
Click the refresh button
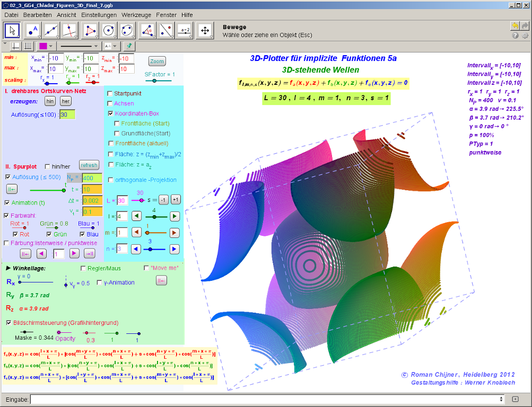(x=89, y=165)
